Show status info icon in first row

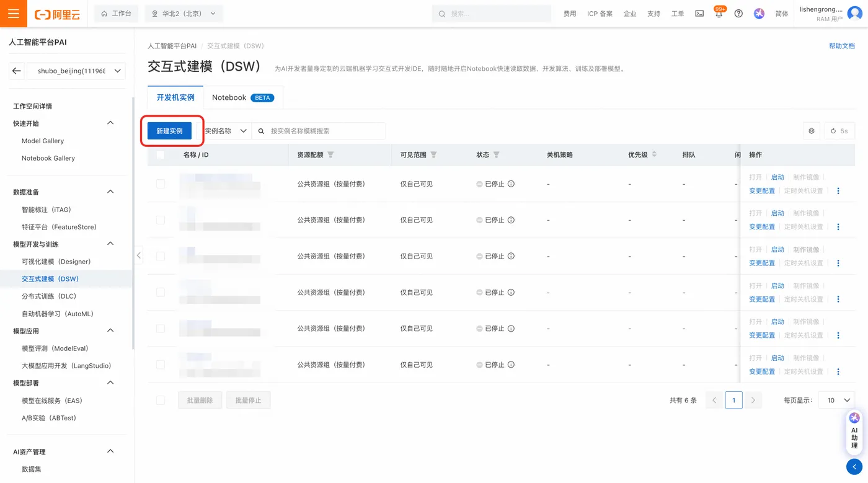pos(511,184)
